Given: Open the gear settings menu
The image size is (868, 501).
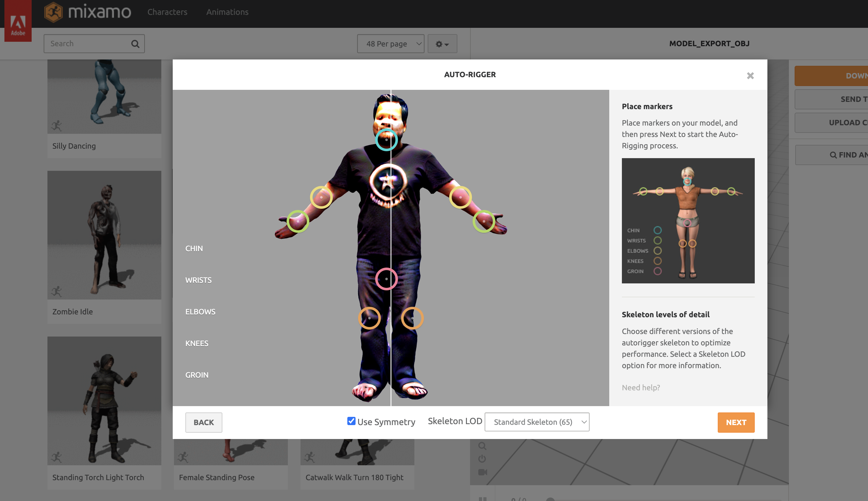Looking at the screenshot, I should [x=442, y=44].
